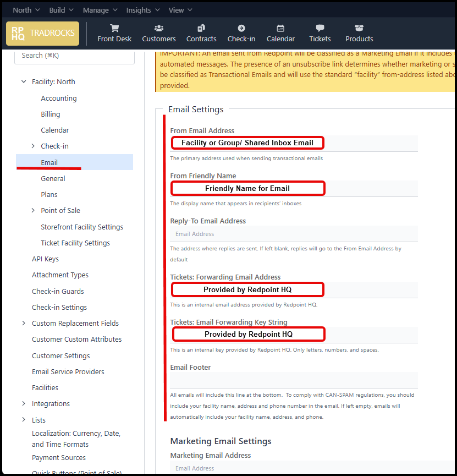Open the Build menu

60,10
